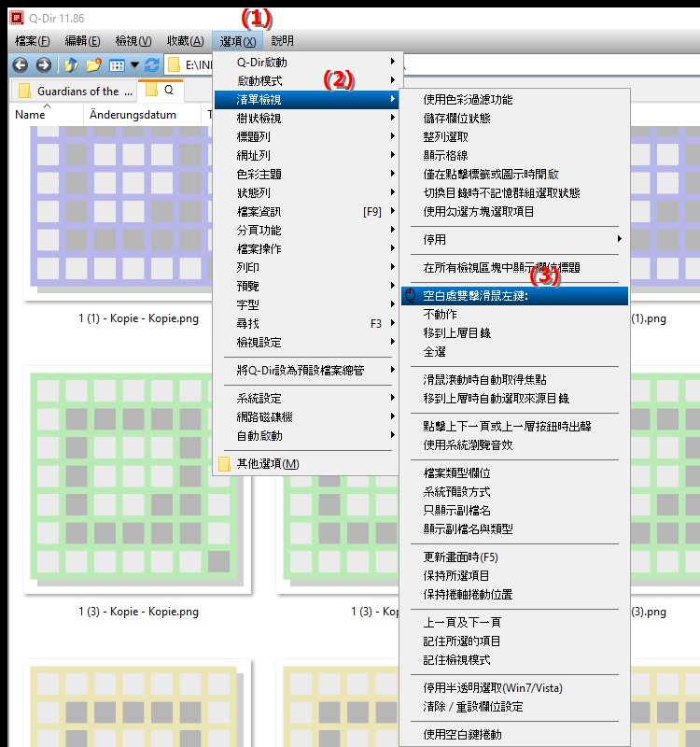Toggle 顯示格線 option
This screenshot has height=747, width=700.
point(515,155)
